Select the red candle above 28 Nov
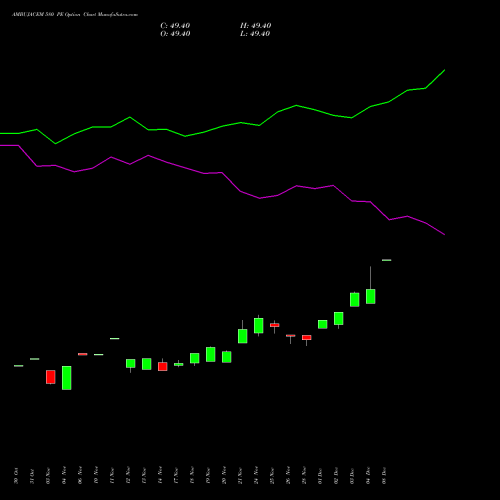Screen dimensions: 500x500 click(x=307, y=338)
